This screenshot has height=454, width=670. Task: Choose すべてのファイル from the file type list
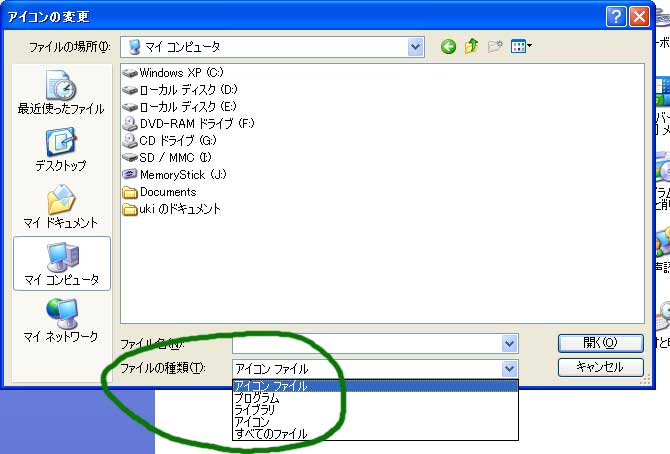coord(270,434)
